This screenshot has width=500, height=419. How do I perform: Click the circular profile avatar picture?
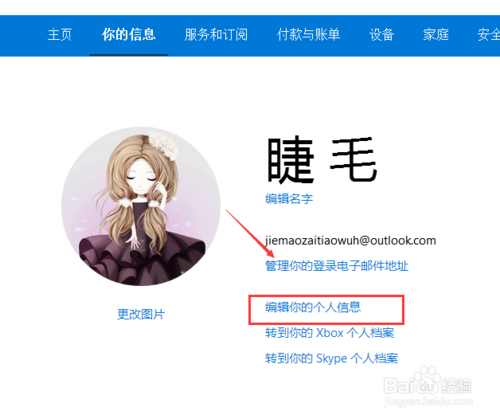141,206
